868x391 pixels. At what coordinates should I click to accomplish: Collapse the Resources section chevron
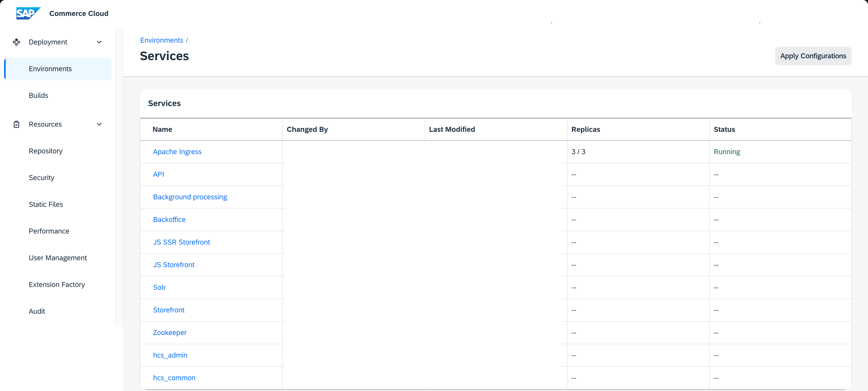(99, 124)
